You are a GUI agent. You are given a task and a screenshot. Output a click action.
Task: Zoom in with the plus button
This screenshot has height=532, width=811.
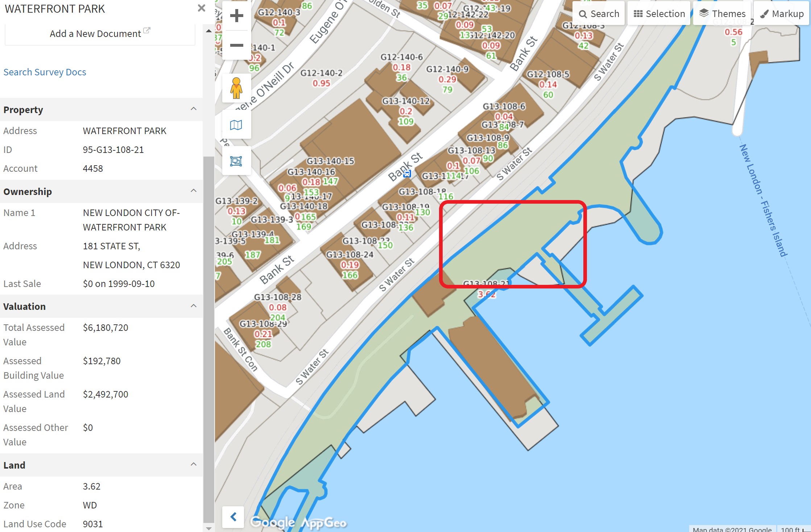pyautogui.click(x=237, y=16)
